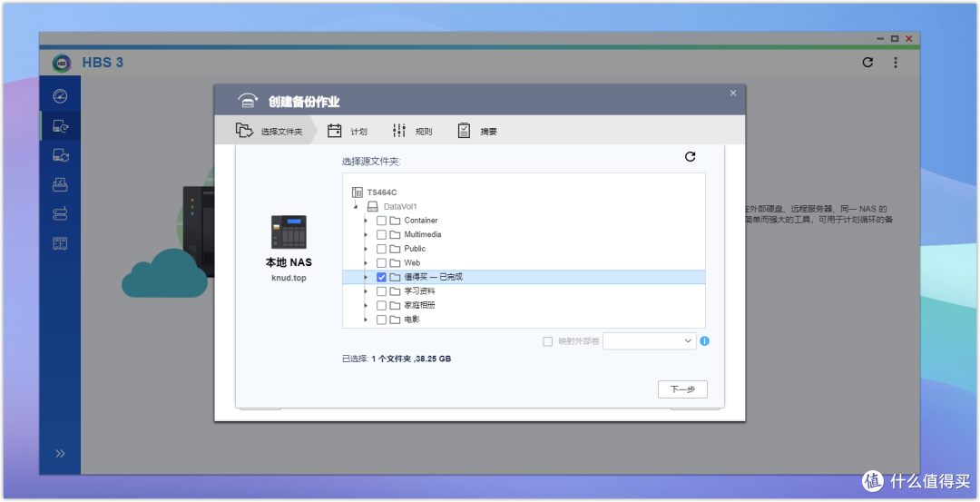Minimize the HBS 3 window
The image size is (980, 502).
(x=880, y=39)
